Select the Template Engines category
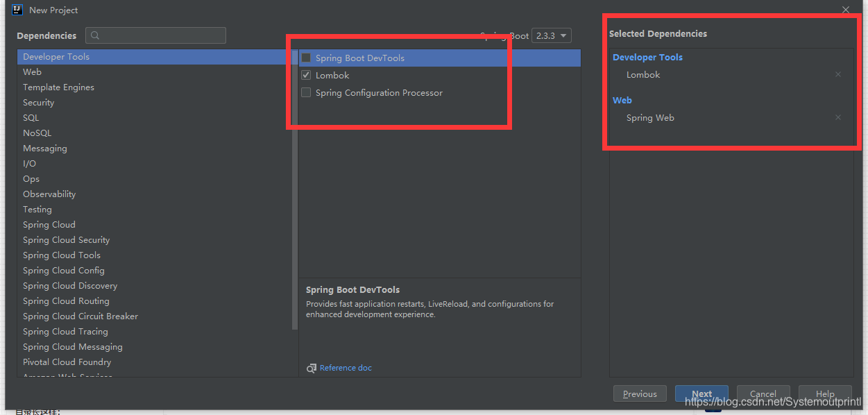 click(155, 87)
